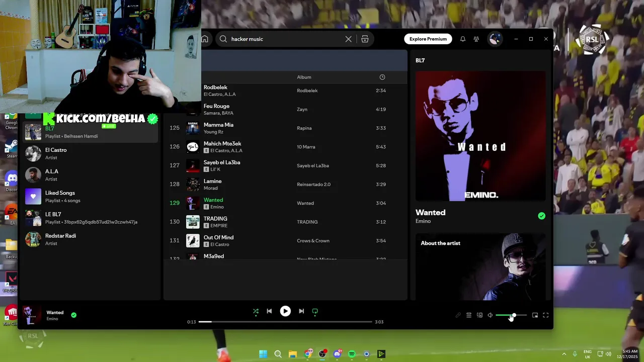The width and height of the screenshot is (644, 362).
Task: Select the Out Of Mind track
Action: click(x=285, y=240)
